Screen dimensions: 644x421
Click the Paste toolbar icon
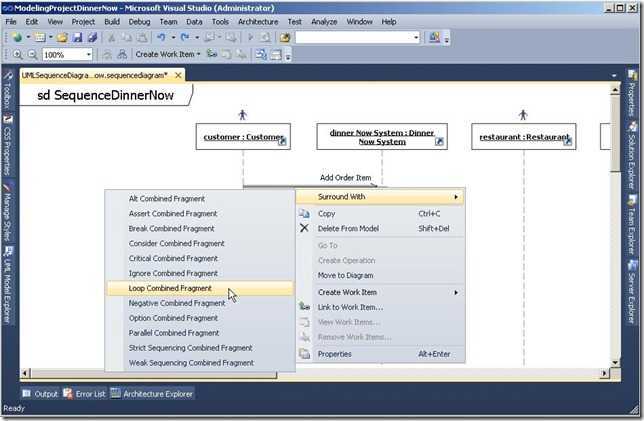tap(142, 38)
